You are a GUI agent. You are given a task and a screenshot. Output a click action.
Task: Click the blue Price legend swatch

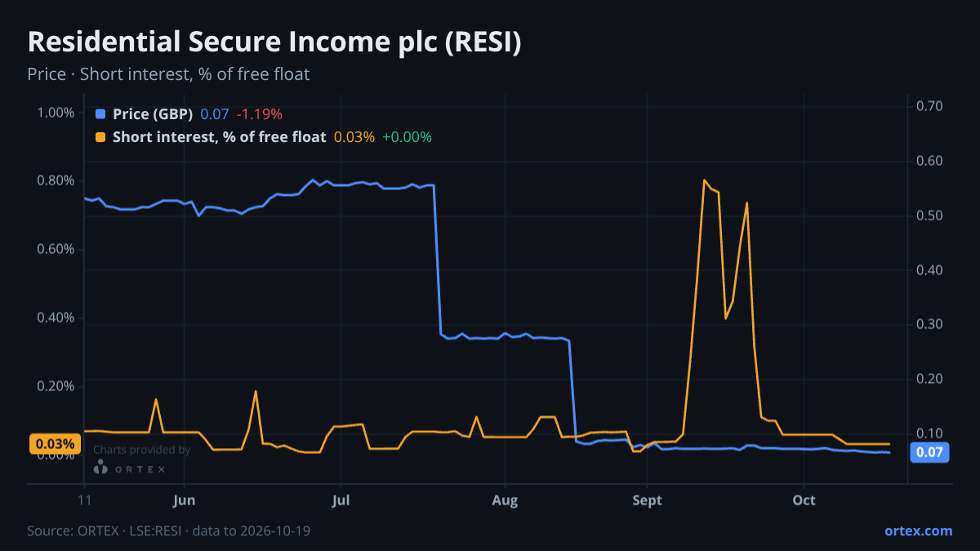coord(100,114)
